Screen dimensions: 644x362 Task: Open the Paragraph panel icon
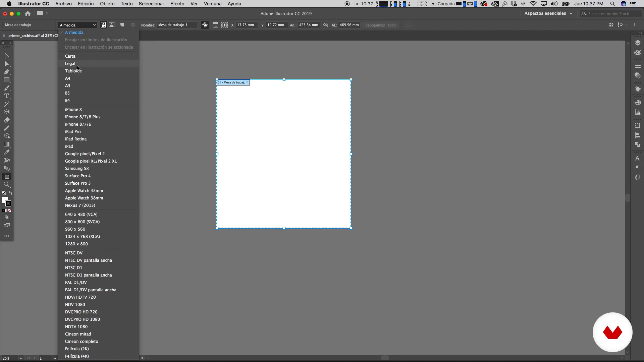tap(638, 168)
